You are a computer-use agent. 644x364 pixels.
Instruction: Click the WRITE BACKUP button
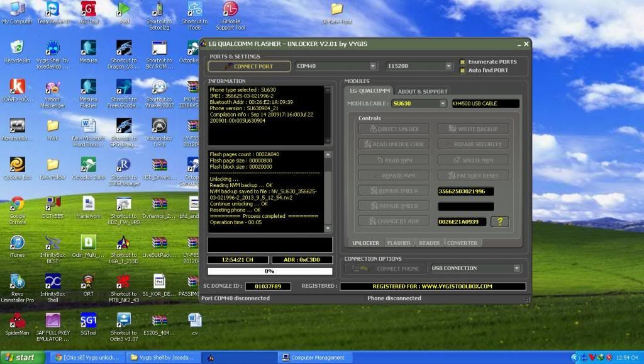point(473,129)
